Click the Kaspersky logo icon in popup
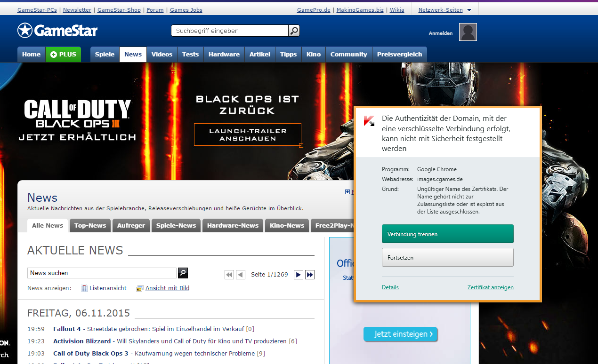Screen dimensions: 598x364 (x=369, y=121)
